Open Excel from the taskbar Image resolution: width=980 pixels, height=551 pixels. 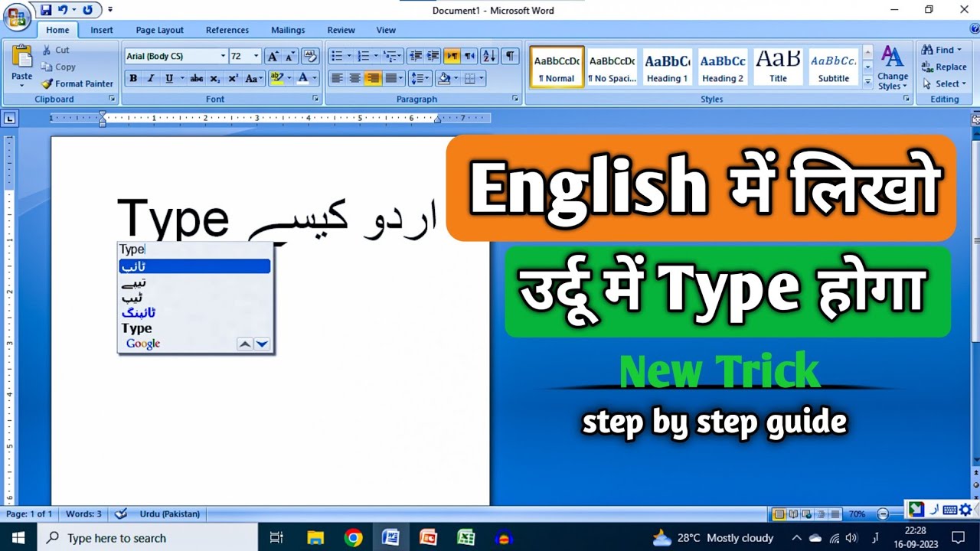[x=465, y=538]
